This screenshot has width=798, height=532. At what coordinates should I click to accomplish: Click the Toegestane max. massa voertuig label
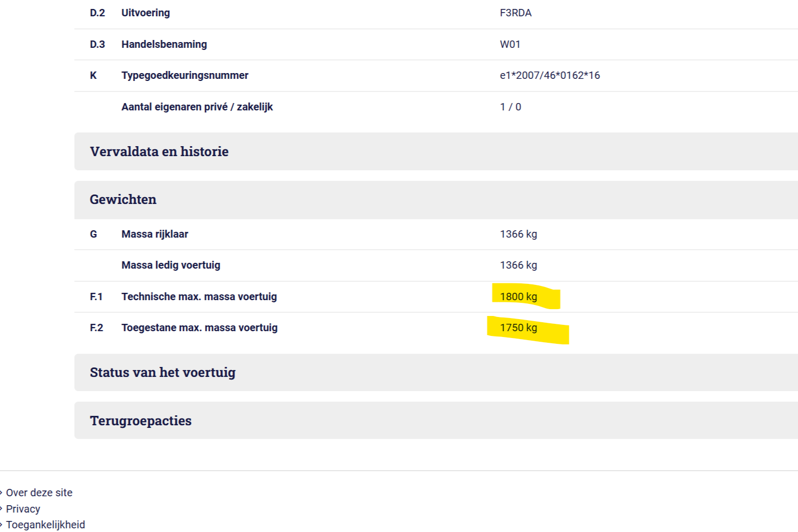(199, 328)
